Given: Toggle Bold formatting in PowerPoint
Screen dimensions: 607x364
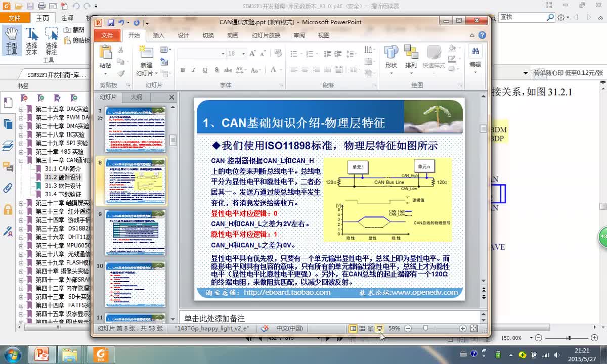Looking at the screenshot, I should coord(183,70).
